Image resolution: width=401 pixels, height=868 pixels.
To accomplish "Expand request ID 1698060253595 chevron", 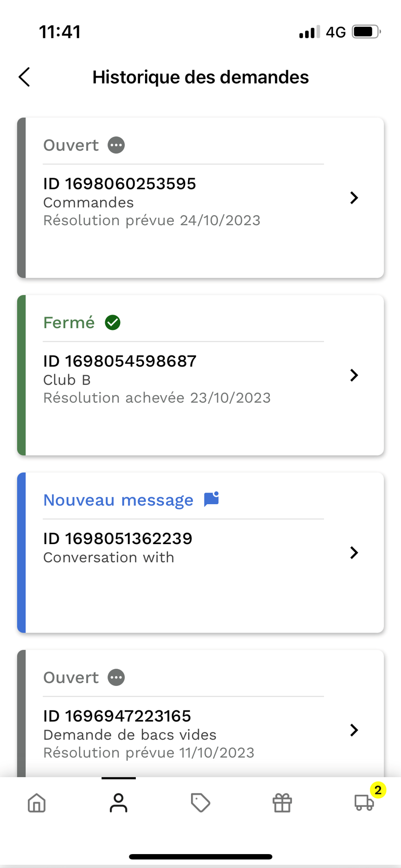I will point(354,198).
